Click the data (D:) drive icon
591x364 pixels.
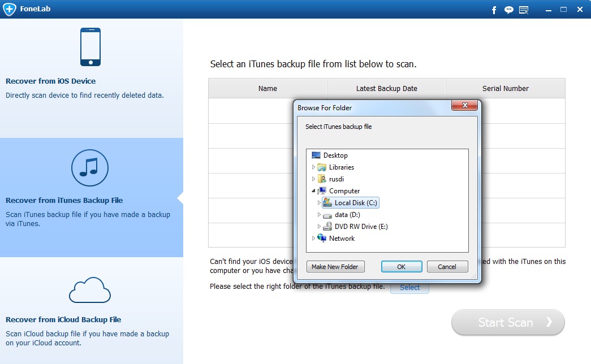pos(327,215)
